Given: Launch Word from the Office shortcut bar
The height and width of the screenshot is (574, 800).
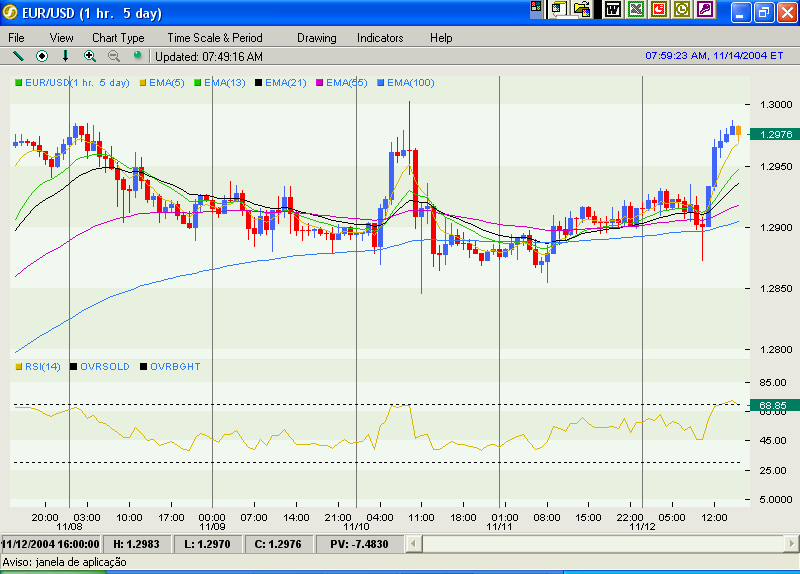Looking at the screenshot, I should [612, 9].
